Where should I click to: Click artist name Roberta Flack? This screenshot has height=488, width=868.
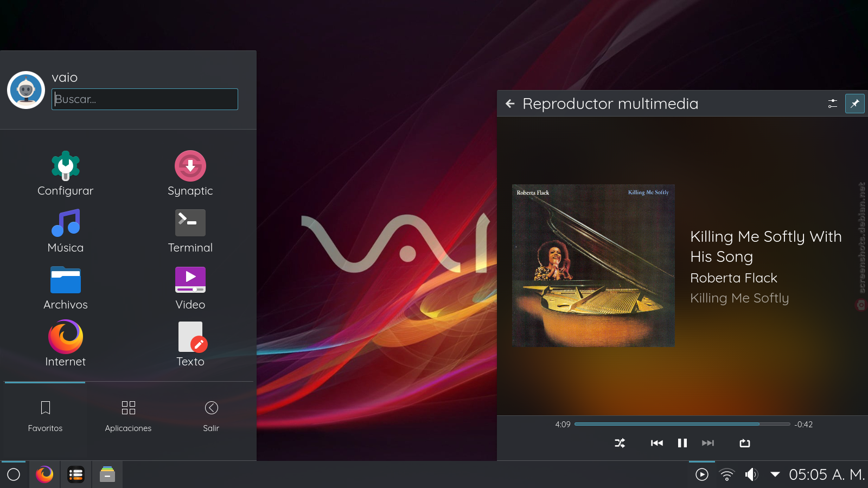(x=733, y=278)
